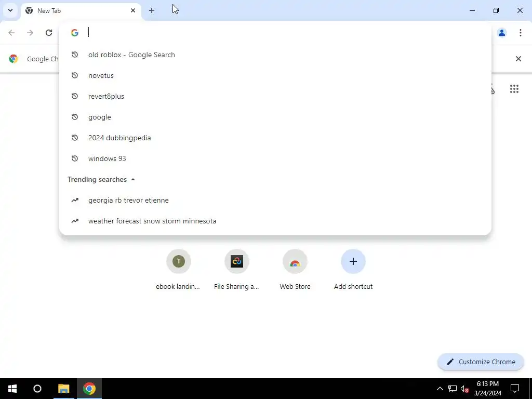Select the 'novetus' history suggestion
Image resolution: width=532 pixels, height=399 pixels.
tap(275, 75)
